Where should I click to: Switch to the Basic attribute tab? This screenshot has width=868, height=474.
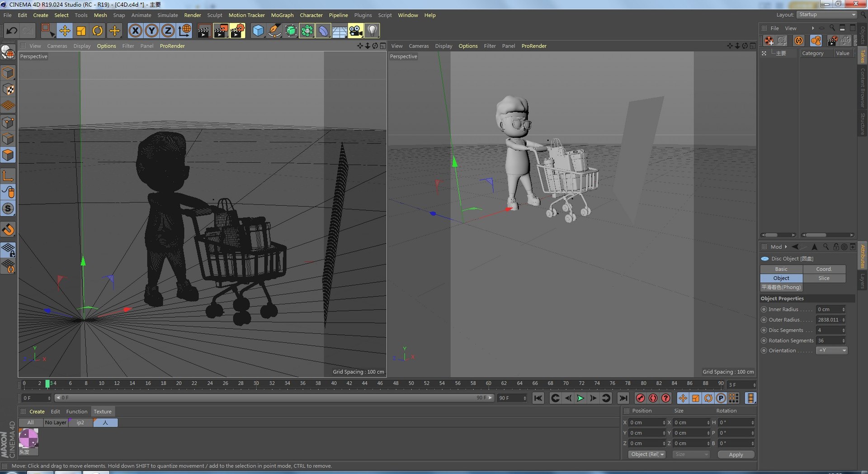[x=781, y=269]
